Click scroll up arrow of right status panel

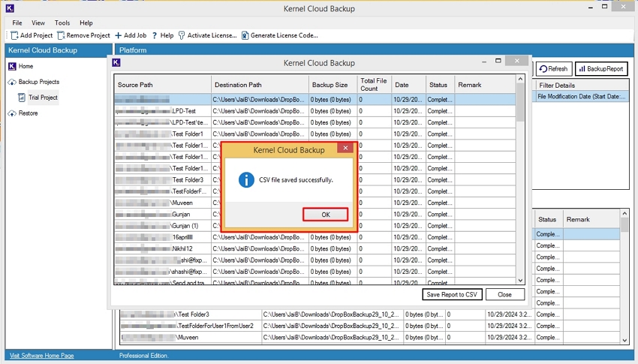pyautogui.click(x=624, y=213)
